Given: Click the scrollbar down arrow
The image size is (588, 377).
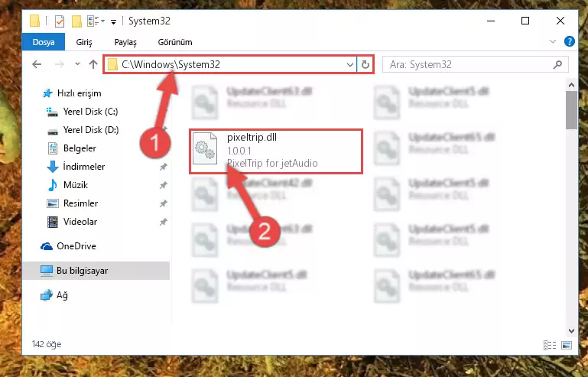Looking at the screenshot, I should point(571,331).
